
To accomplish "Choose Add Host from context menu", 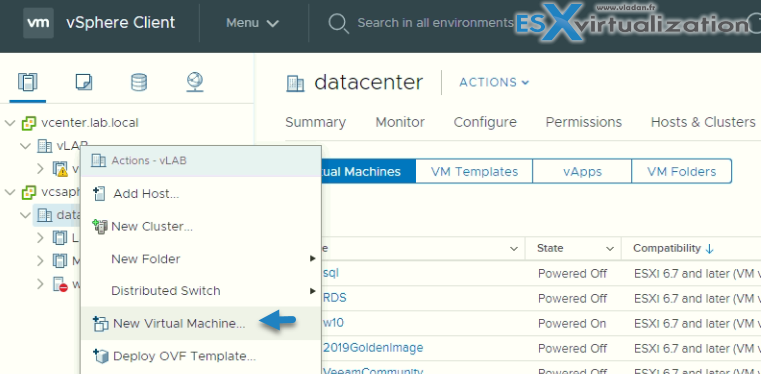I will [x=200, y=194].
